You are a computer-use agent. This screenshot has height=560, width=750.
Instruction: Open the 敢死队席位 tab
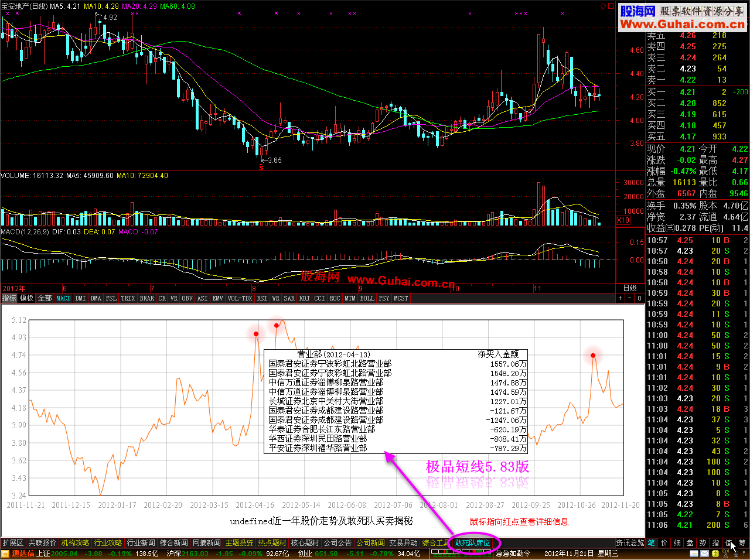coord(473,543)
